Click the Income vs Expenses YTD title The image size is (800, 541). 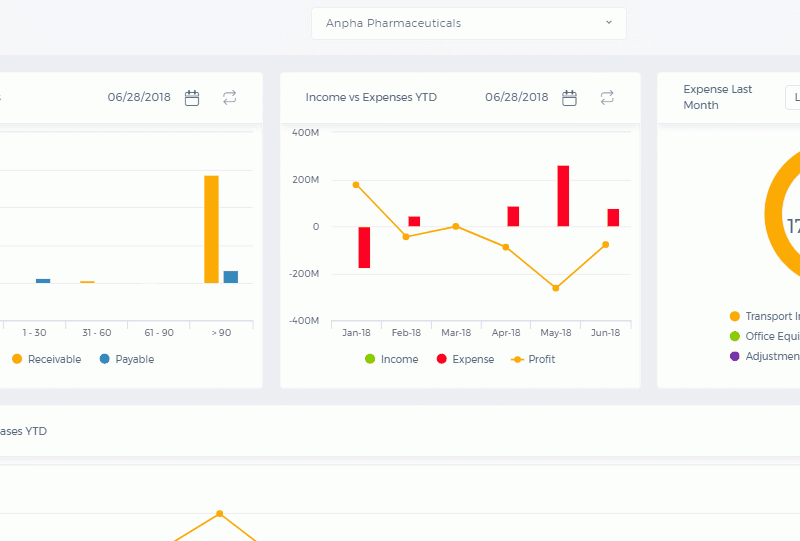(371, 97)
